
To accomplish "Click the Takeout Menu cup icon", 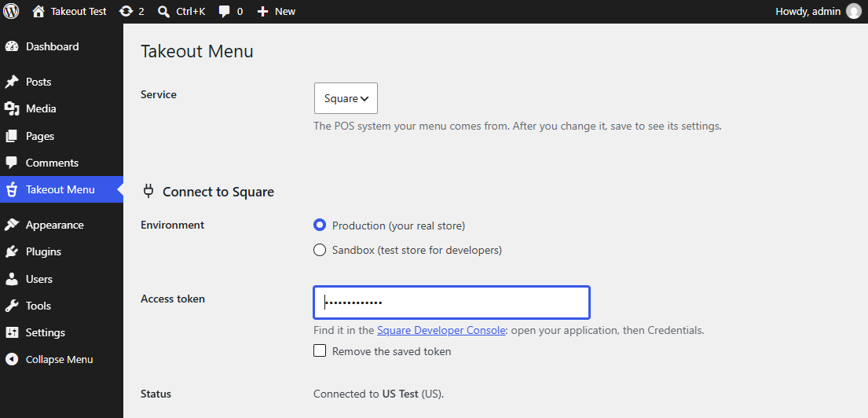I will [12, 190].
